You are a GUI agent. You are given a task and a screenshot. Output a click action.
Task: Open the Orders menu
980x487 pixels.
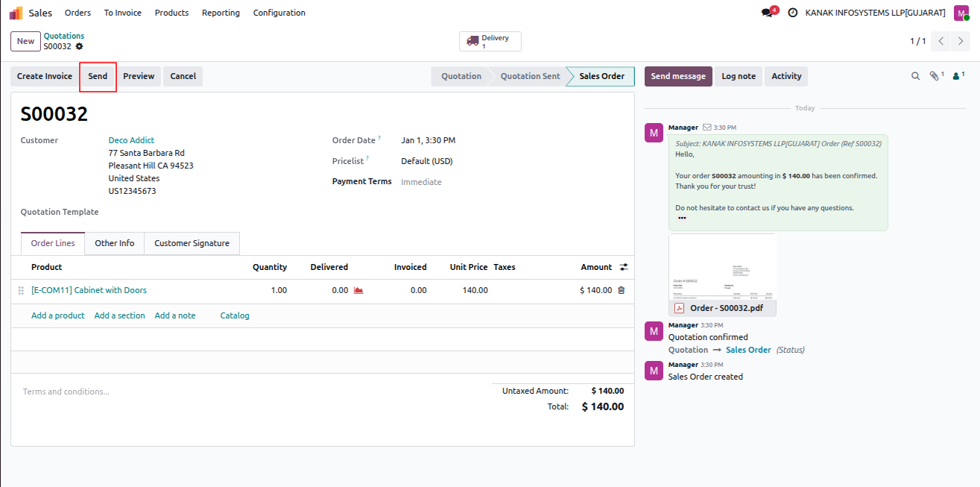pyautogui.click(x=78, y=13)
